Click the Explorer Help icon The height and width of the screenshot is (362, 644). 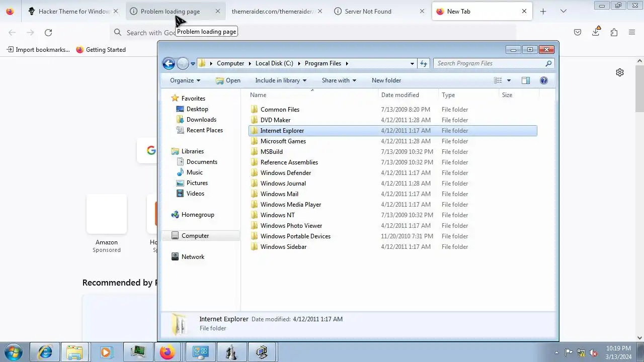543,80
